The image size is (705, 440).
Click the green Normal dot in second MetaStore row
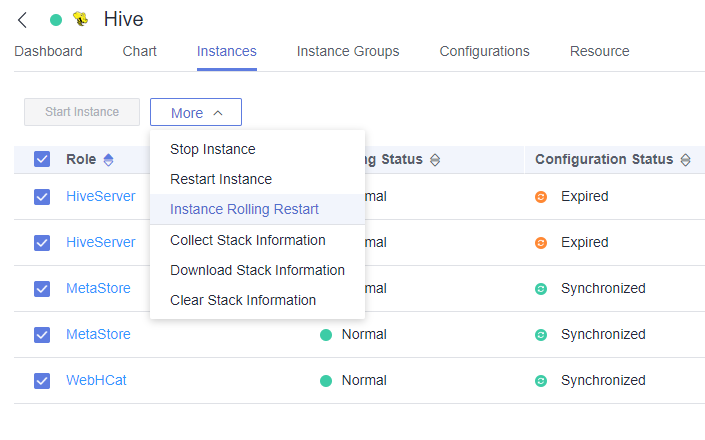(326, 335)
